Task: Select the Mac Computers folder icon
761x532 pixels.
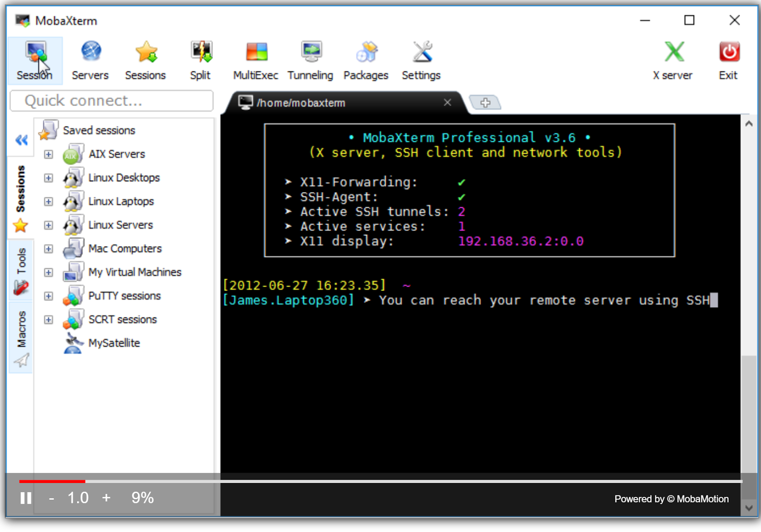Action: [x=73, y=249]
